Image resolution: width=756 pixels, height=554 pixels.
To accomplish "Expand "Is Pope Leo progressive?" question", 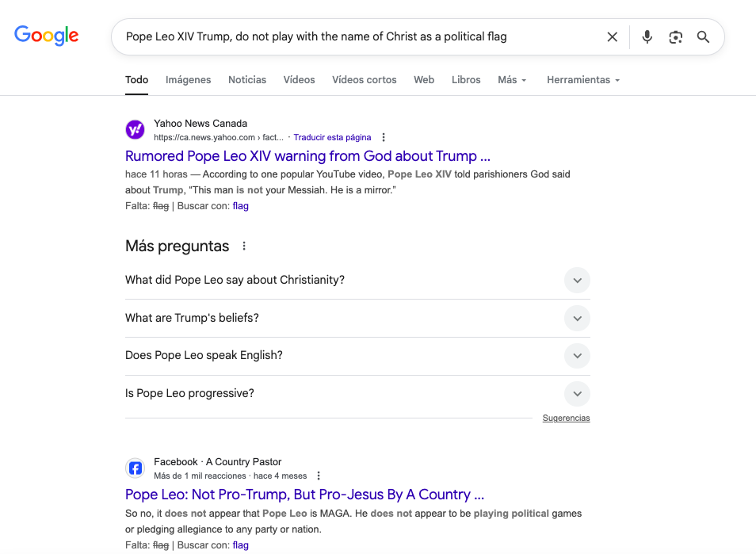I will [577, 393].
